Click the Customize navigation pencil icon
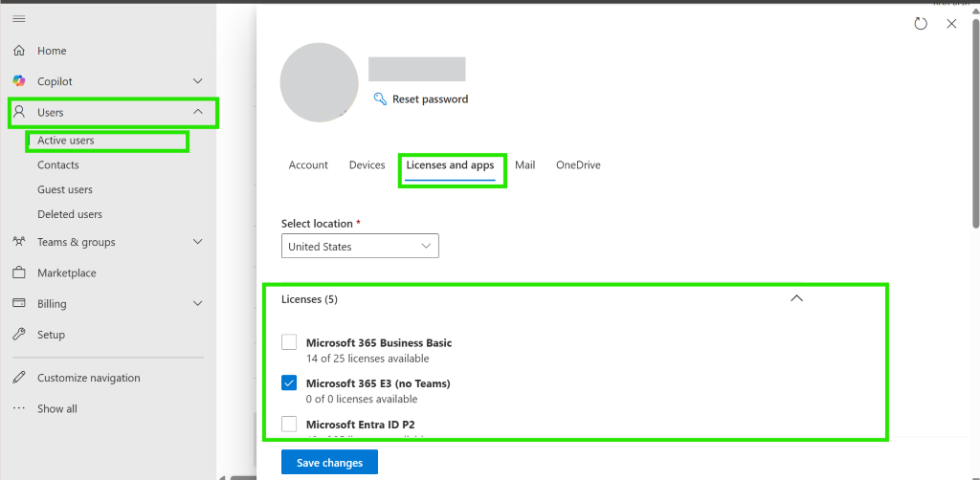The image size is (980, 480). (x=19, y=378)
